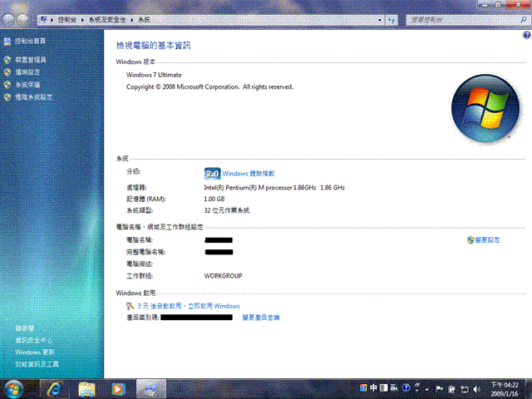This screenshot has height=399, width=532.
Task: Click the shield icon beside 裝置管理員
Action: point(7,60)
